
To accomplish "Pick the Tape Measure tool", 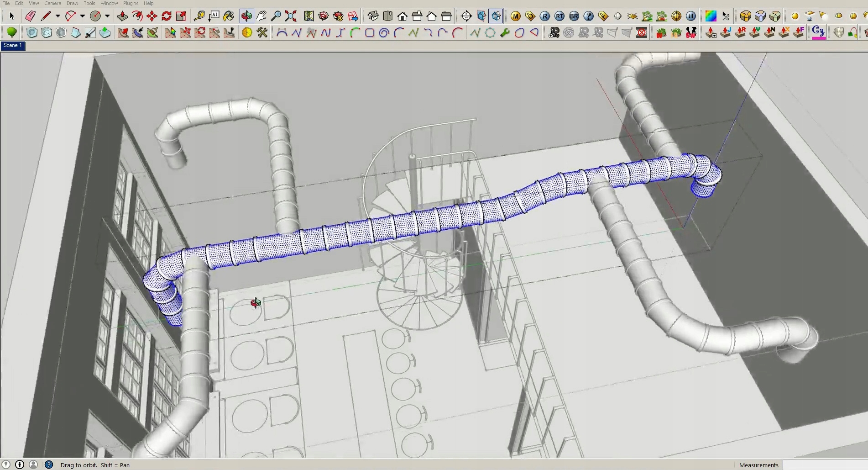I will (199, 16).
